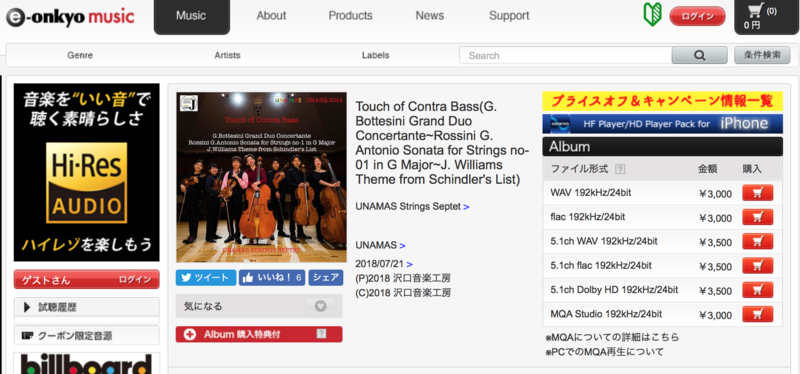Add 5.1ch Dolby HD 192kHz/24bit to cart
800x374 pixels.
758,290
